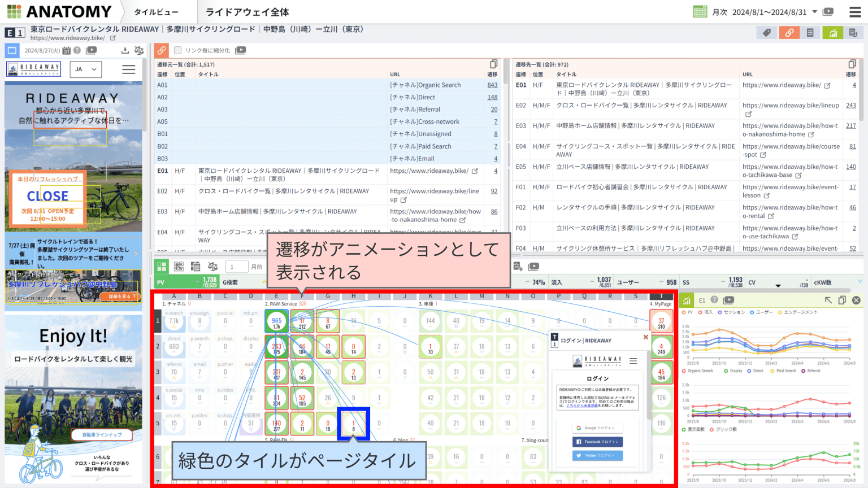
Task: Open the JA language dropdown in the preview
Action: pos(86,69)
